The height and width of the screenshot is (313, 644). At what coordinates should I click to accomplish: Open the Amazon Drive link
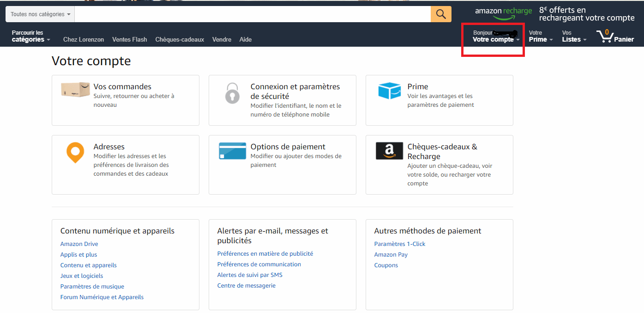tap(79, 244)
